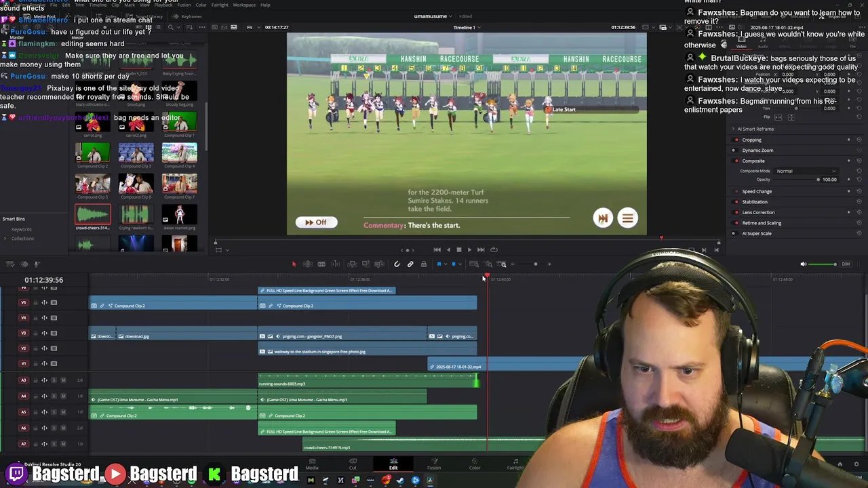Toggle the Stabilization enable switch
The height and width of the screenshot is (488, 868).
click(736, 202)
